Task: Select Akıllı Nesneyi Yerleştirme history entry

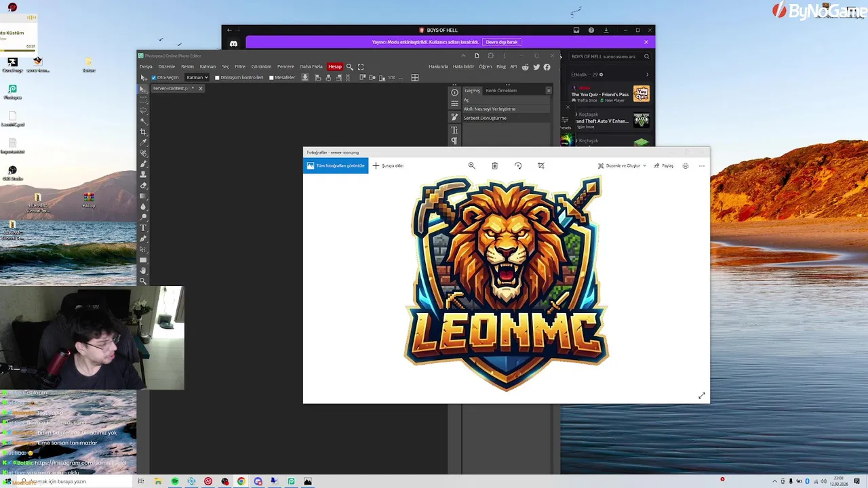Action: pyautogui.click(x=507, y=108)
